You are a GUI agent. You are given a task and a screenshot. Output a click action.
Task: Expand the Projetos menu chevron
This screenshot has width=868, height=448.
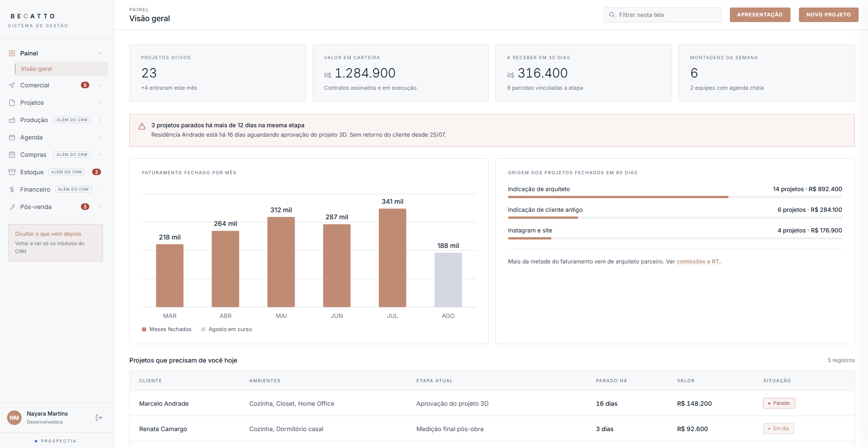[100, 103]
